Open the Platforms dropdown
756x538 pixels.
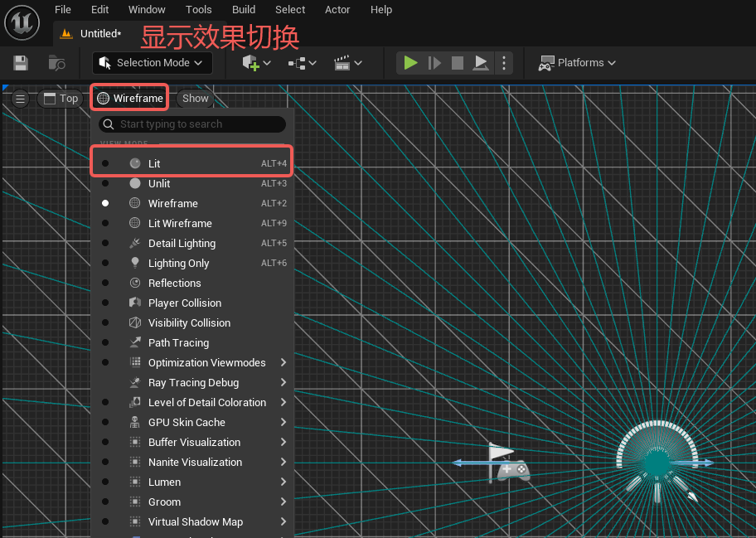tap(577, 63)
